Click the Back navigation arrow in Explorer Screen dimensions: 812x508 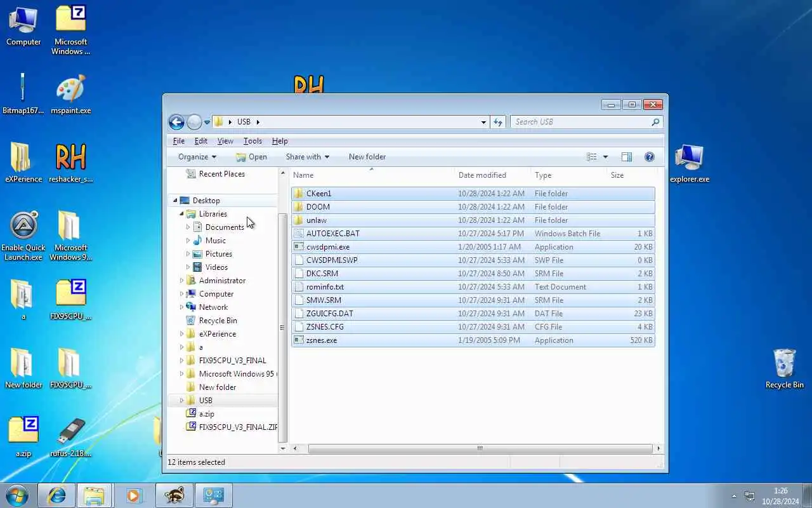176,122
